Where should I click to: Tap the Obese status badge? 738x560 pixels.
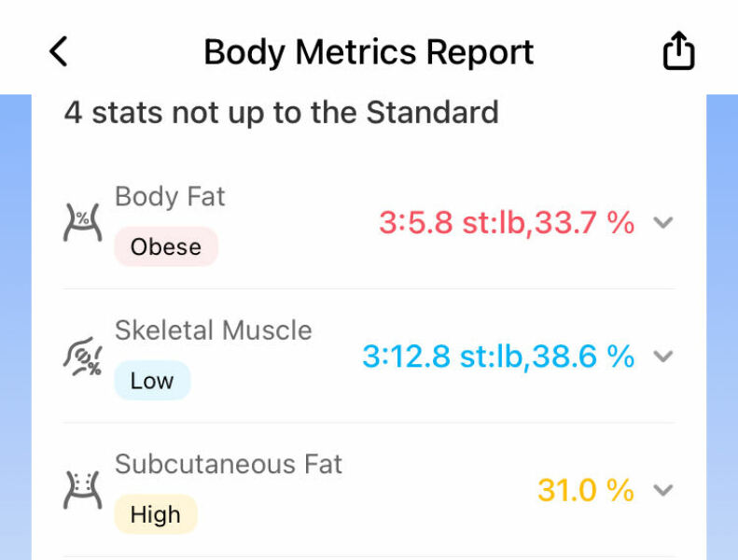pos(166,246)
